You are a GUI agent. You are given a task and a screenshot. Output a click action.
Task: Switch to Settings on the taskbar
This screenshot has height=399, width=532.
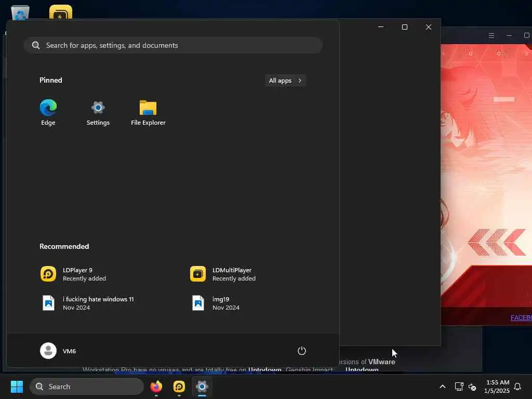[x=202, y=387]
